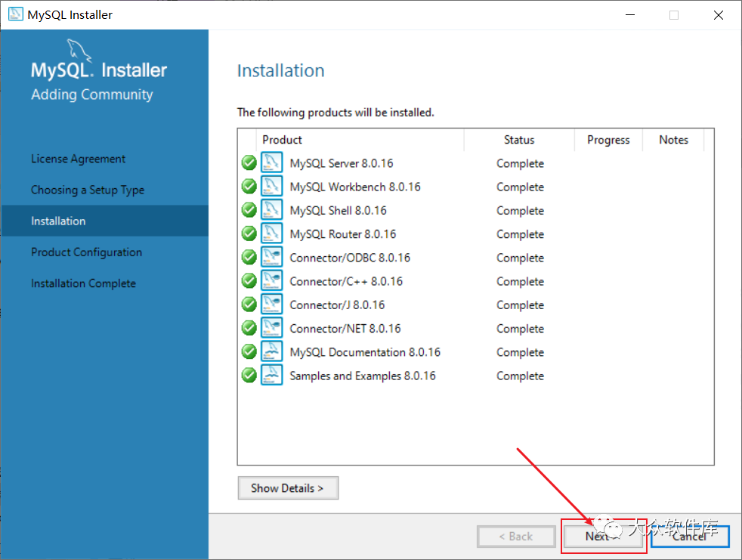Click the Status column header
The width and height of the screenshot is (742, 560).
pos(519,140)
